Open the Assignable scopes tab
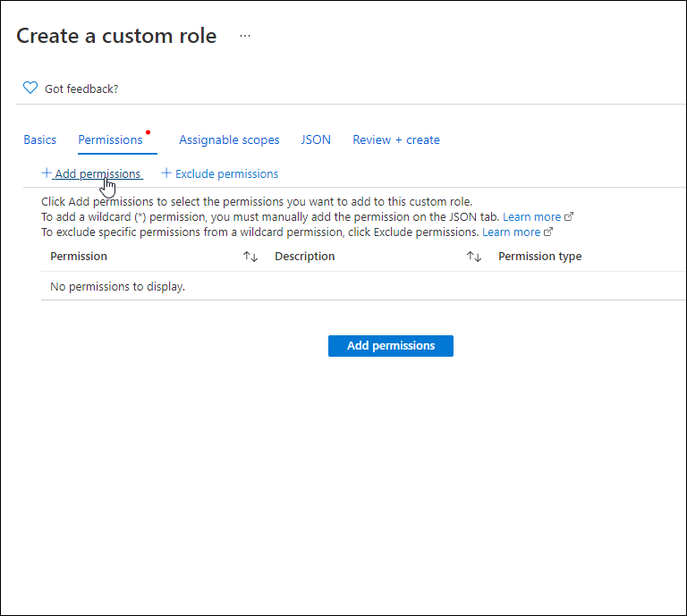Screen dimensions: 687x616 coord(229,139)
